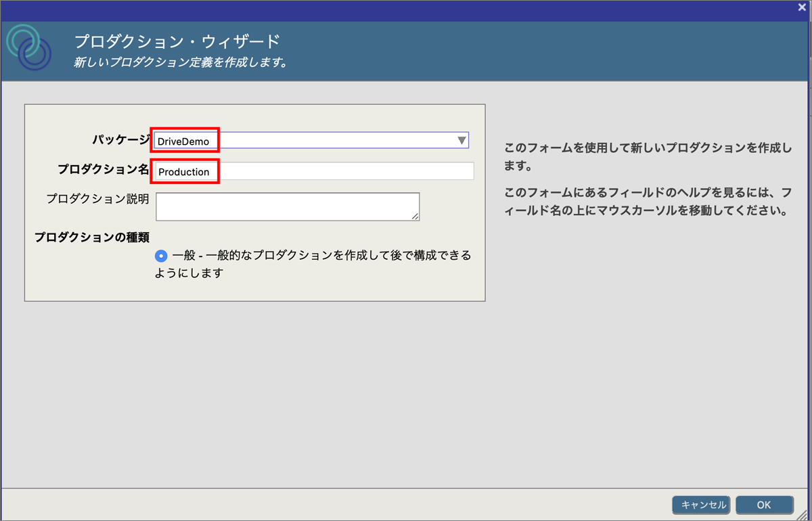Viewport: 812px width, 521px height.
Task: Select the 一般 production type radio button
Action: 161,256
